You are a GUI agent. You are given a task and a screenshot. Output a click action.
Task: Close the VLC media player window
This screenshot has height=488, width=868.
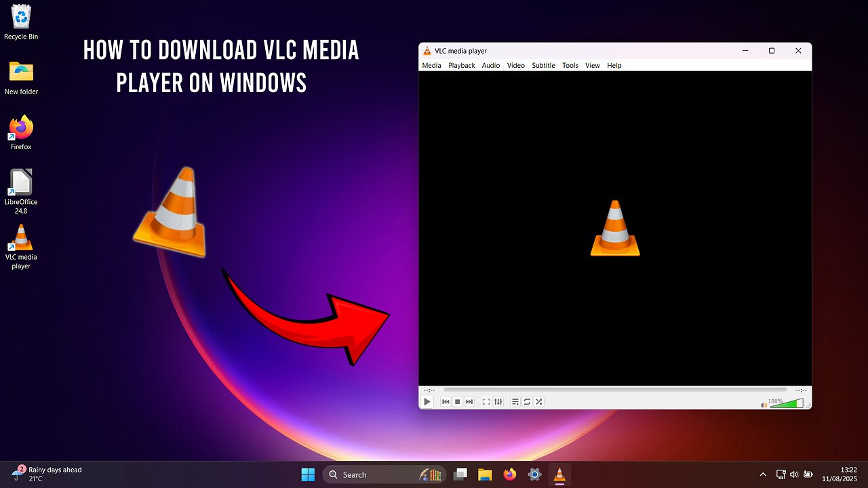[x=798, y=51]
